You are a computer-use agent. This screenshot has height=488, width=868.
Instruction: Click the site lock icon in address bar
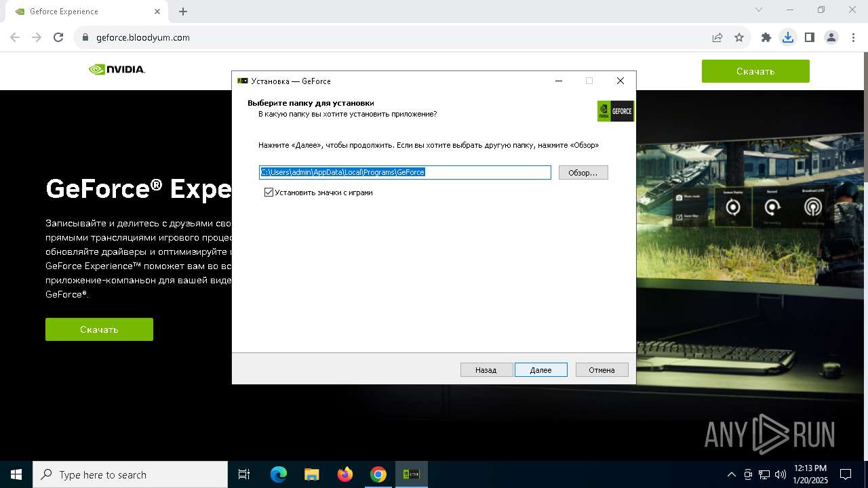coord(85,37)
